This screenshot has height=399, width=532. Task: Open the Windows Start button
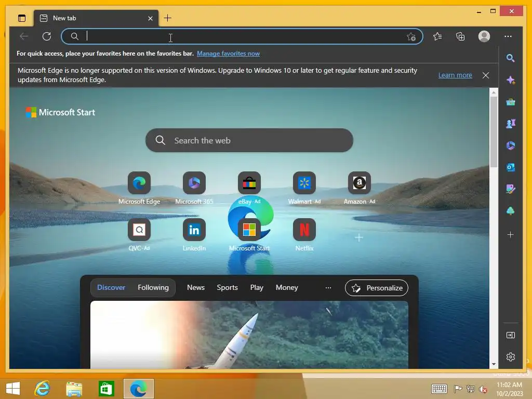[13, 389]
